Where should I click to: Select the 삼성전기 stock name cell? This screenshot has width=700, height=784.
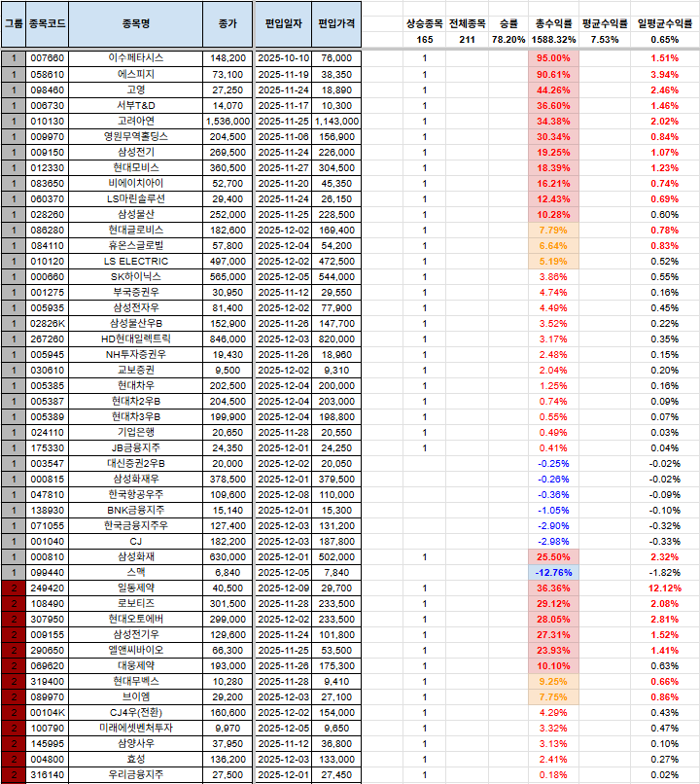[x=135, y=152]
